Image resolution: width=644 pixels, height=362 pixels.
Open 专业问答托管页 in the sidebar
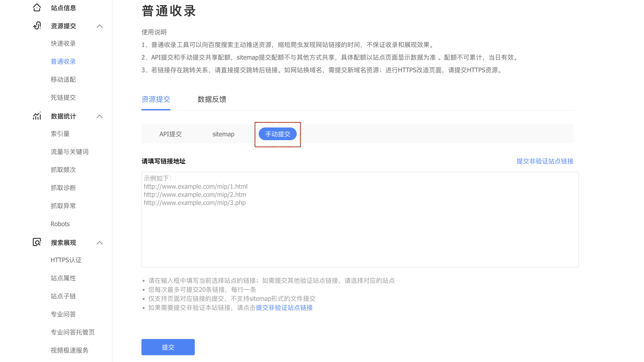(73, 332)
